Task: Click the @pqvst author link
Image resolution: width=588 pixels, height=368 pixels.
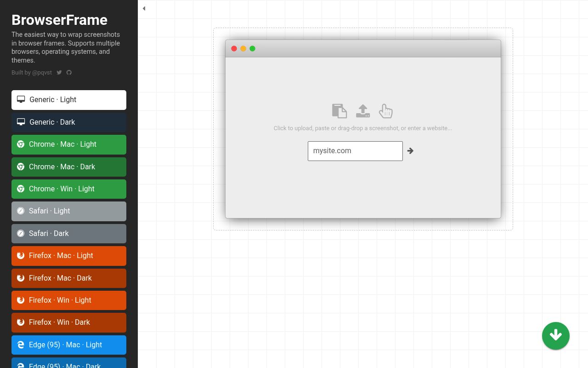Action: [42, 72]
